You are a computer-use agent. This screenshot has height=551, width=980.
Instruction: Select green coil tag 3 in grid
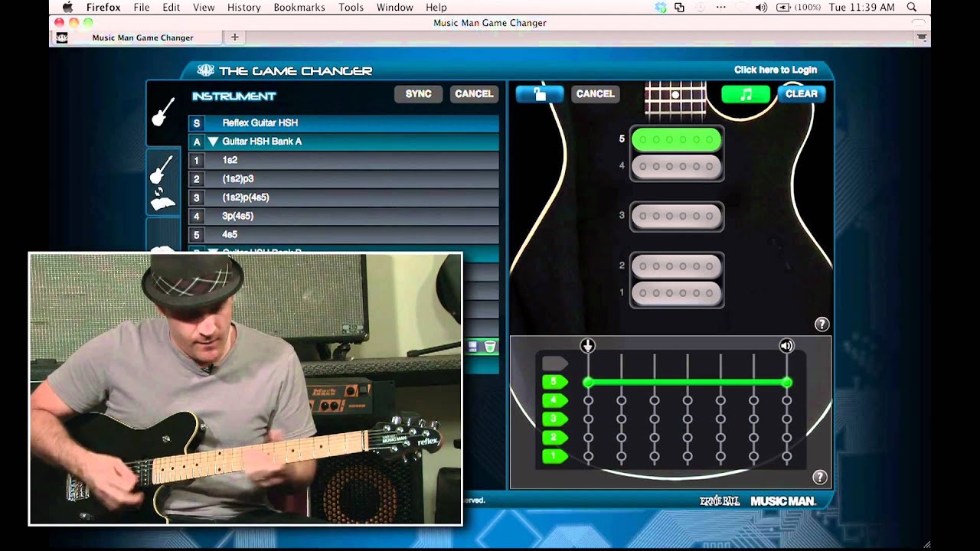point(554,419)
